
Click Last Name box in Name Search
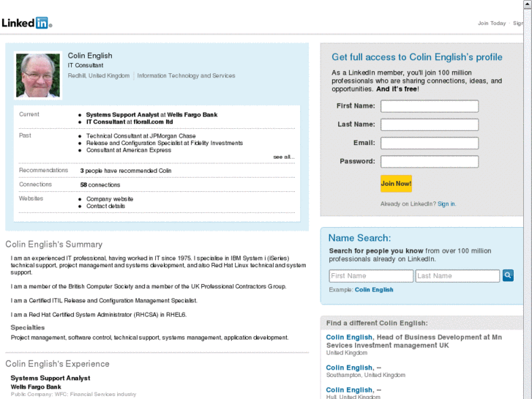pos(457,276)
